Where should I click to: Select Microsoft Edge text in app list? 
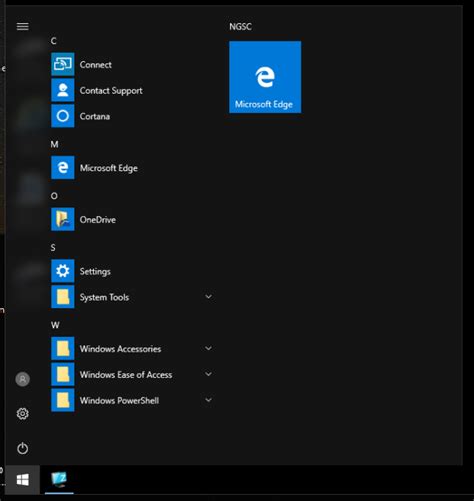109,168
